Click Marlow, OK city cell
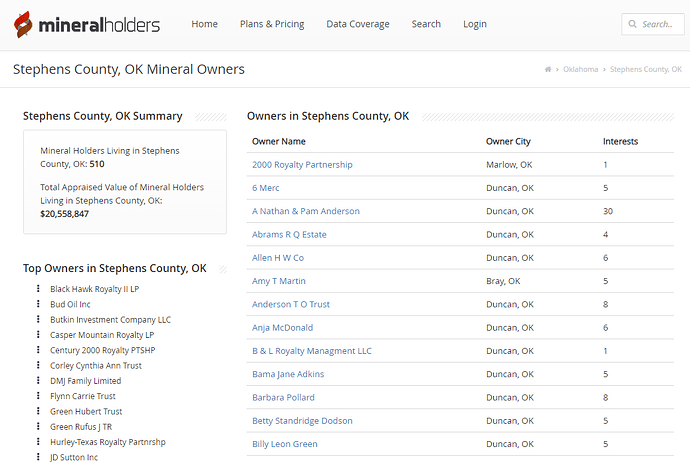 click(x=509, y=165)
